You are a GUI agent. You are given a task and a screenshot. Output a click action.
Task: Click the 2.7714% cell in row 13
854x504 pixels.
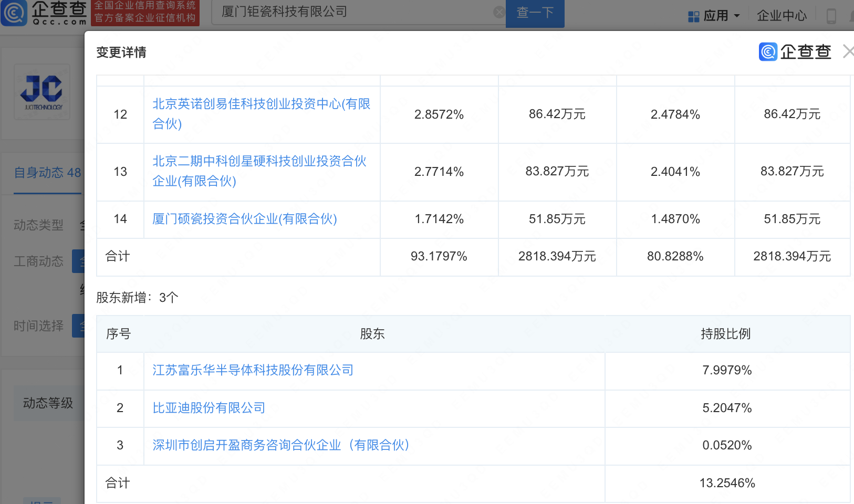pyautogui.click(x=439, y=172)
